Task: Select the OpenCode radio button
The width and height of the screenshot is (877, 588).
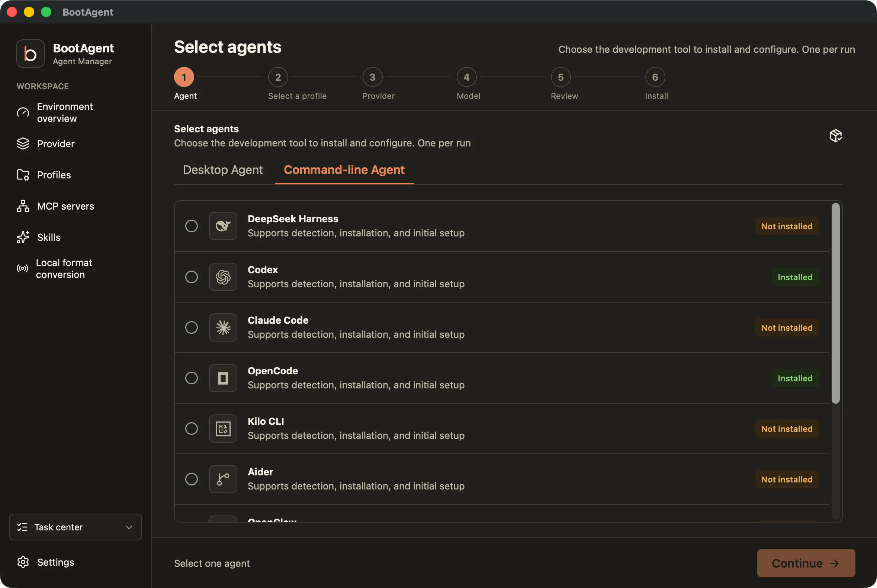Action: pyautogui.click(x=192, y=378)
